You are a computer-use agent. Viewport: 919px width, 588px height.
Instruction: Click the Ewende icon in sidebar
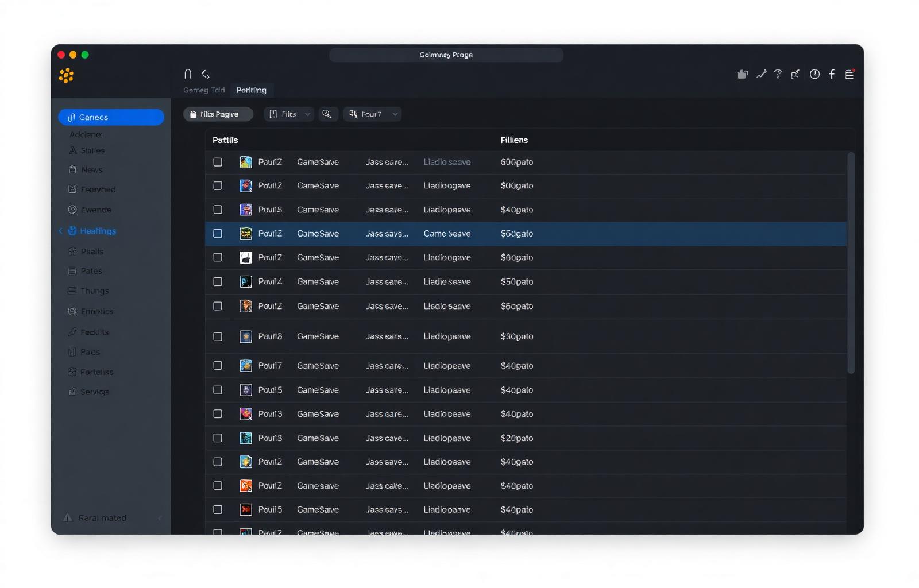pyautogui.click(x=72, y=210)
